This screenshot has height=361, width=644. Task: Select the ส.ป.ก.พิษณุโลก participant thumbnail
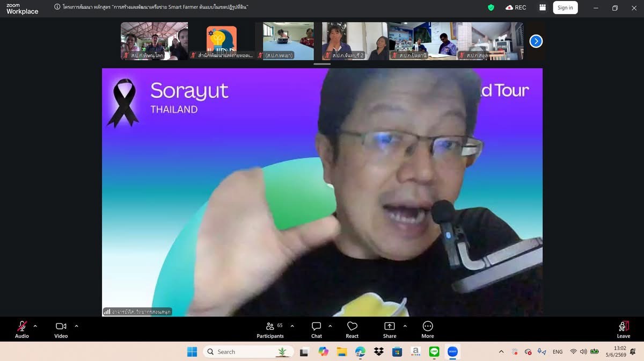pos(154,41)
